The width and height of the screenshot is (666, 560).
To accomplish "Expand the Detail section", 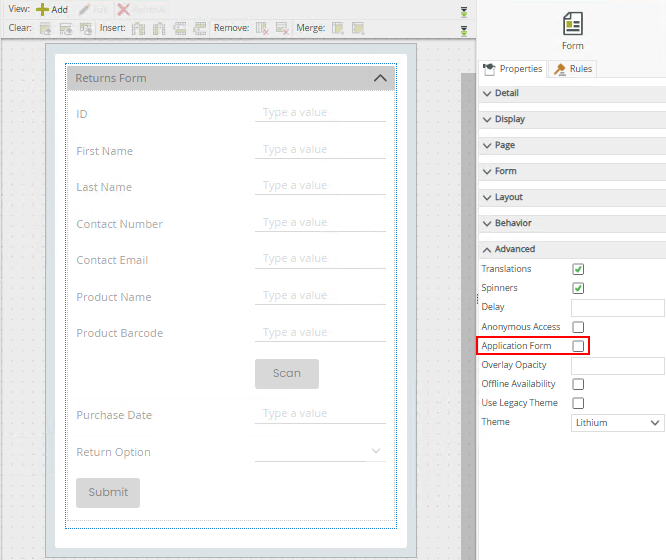I will (572, 93).
